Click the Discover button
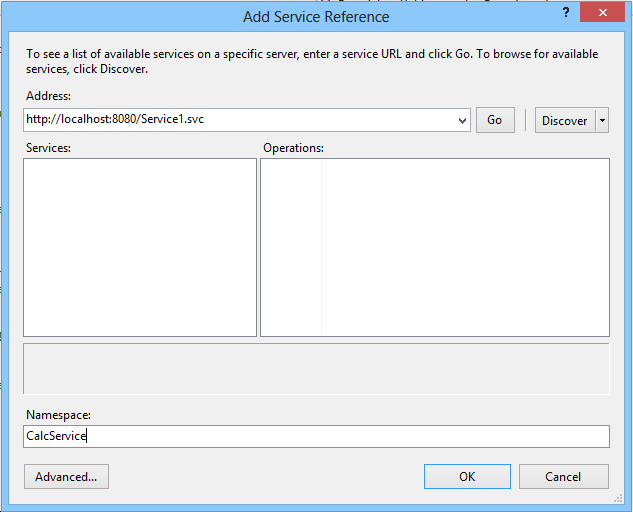 [565, 120]
